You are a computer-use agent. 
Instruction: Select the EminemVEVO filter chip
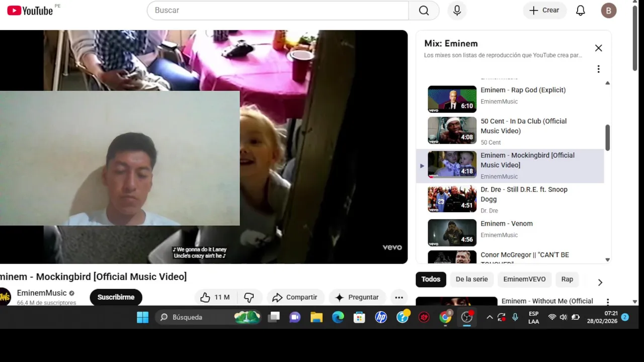524,279
